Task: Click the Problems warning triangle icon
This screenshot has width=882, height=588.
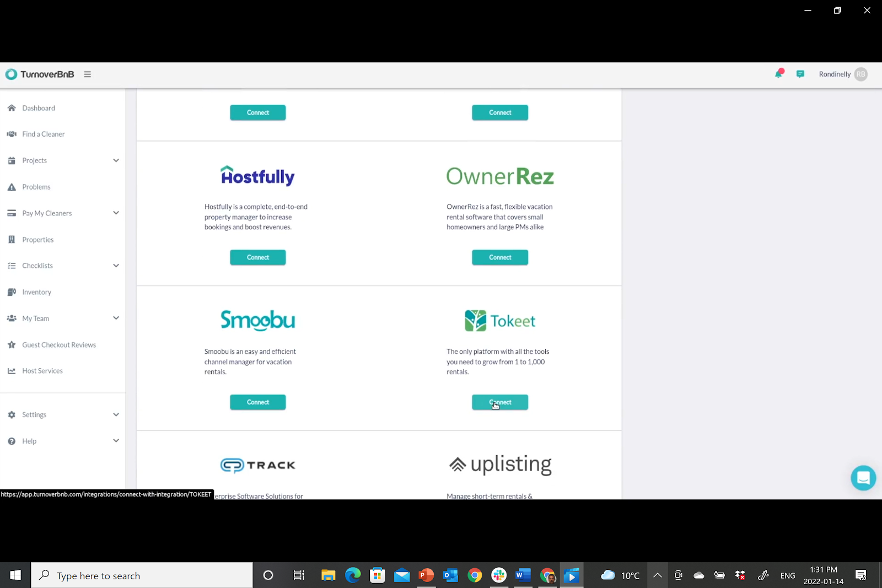Action: 12,187
